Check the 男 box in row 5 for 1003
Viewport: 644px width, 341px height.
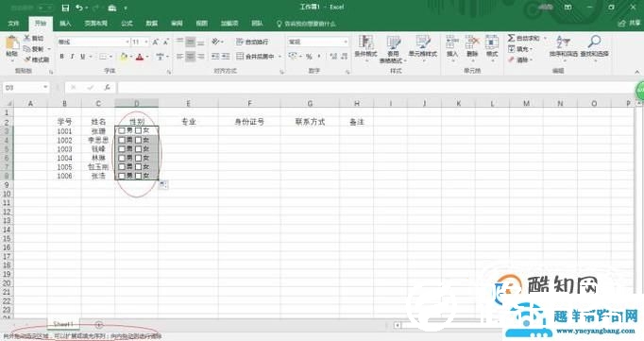[122, 148]
